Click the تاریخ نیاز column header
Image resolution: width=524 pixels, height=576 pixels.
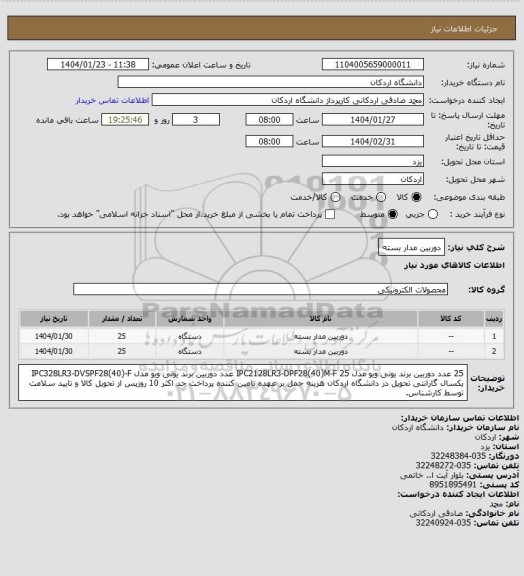54,319
